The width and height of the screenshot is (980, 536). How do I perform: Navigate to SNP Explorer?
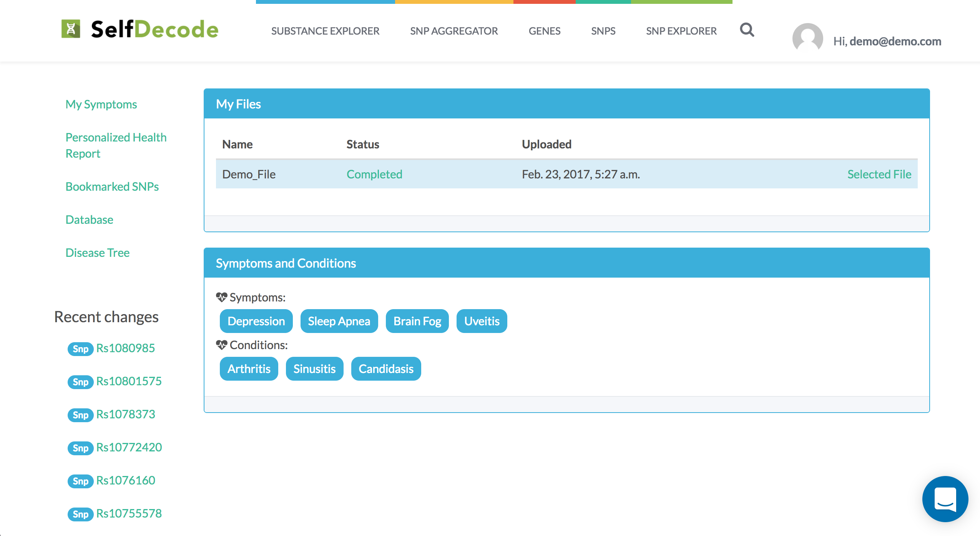[681, 31]
